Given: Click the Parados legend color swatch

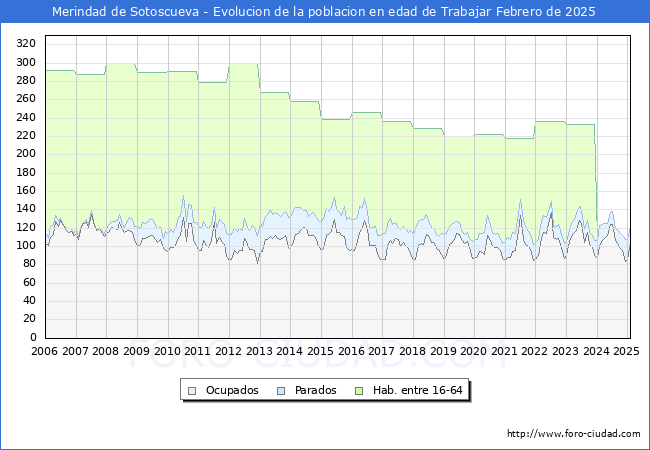Looking at the screenshot, I should pos(281,391).
